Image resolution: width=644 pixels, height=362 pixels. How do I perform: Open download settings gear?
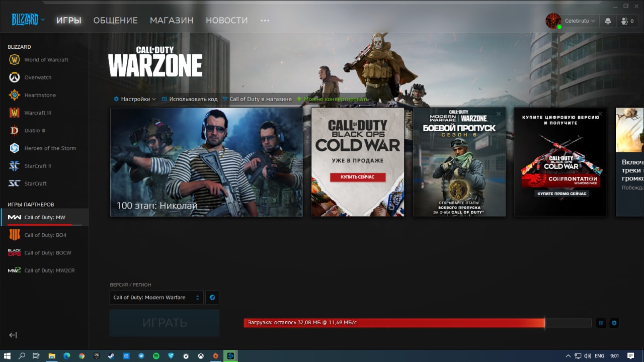[614, 323]
